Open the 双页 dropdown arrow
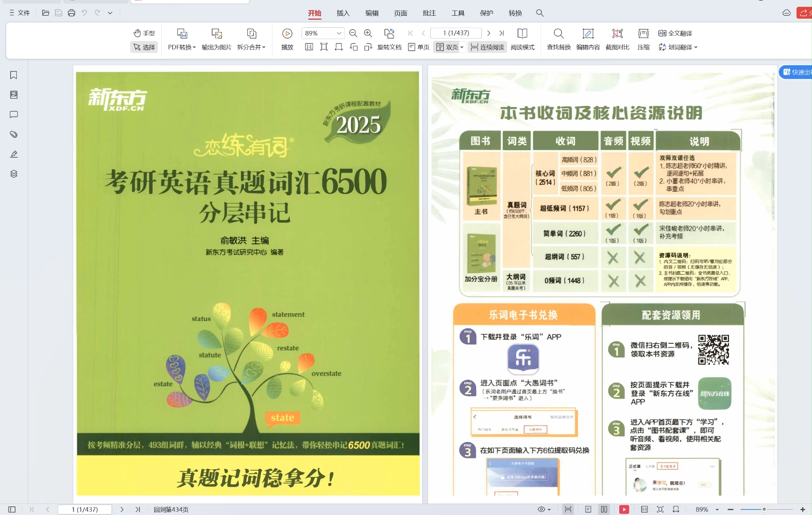 click(x=462, y=47)
